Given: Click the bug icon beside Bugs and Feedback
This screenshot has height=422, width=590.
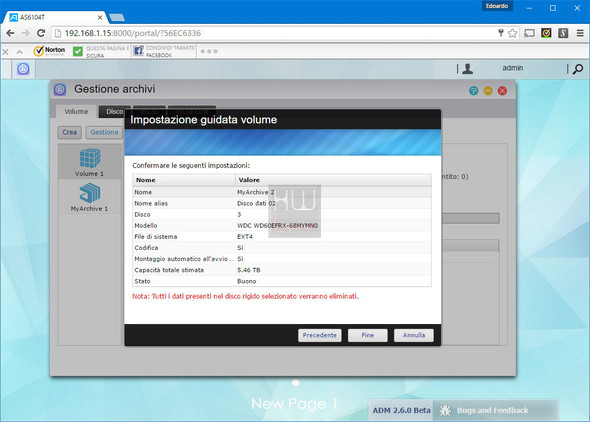Looking at the screenshot, I should pos(445,410).
